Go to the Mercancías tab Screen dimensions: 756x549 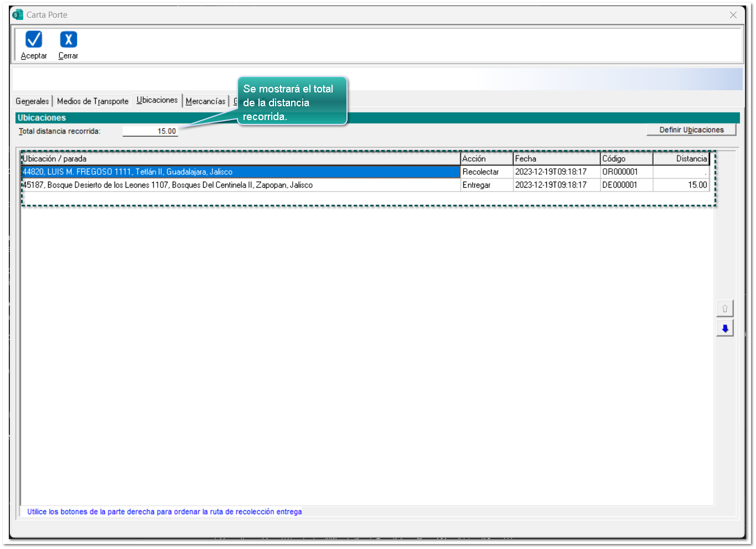click(x=205, y=101)
